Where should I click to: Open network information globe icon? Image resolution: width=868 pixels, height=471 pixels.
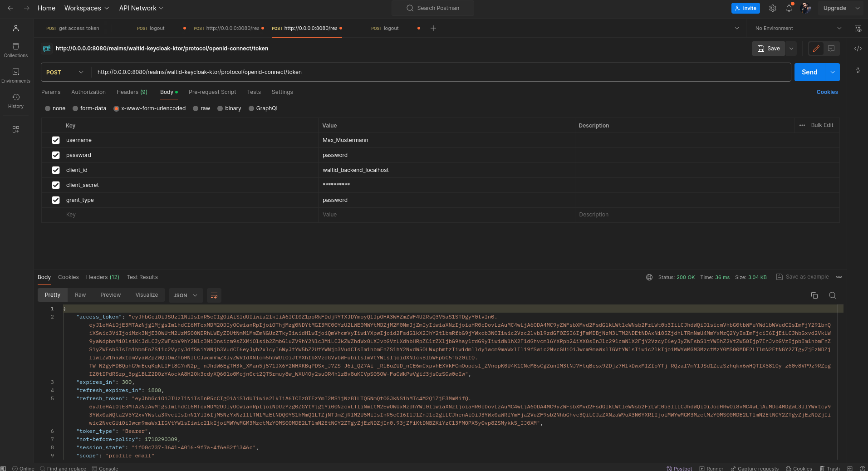tap(649, 277)
